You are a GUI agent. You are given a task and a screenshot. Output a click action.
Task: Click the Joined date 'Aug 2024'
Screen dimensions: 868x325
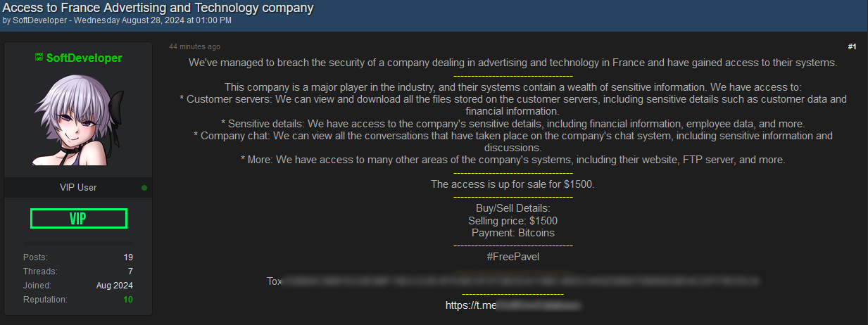tap(115, 286)
